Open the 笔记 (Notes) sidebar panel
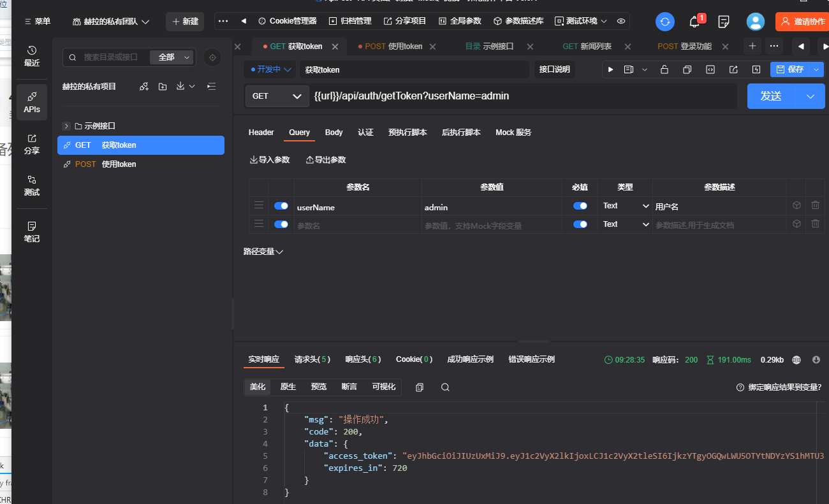Viewport: 829px width, 504px height. coord(32,229)
